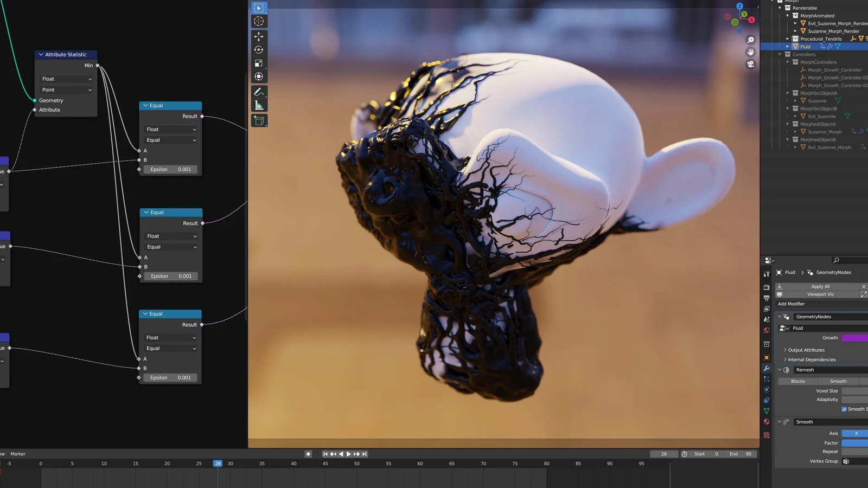Screen dimensions: 868x488
Task: Switch Remesh mode to Blocks
Action: 797,381
